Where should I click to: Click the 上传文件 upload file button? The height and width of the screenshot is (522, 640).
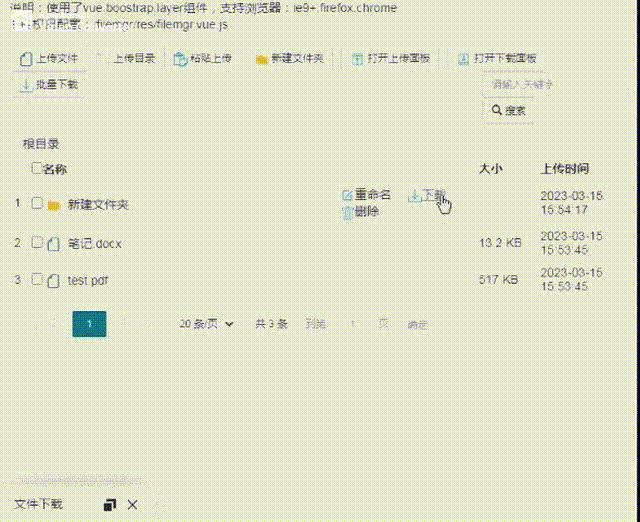(49, 59)
